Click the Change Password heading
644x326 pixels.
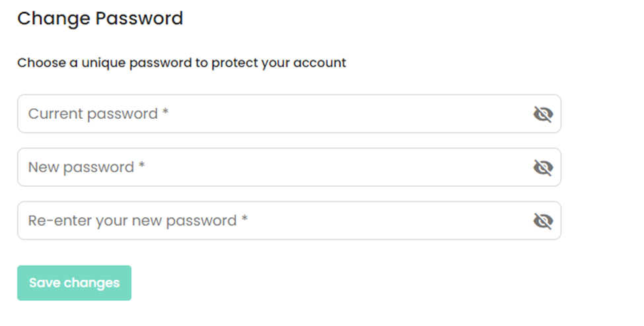click(100, 18)
